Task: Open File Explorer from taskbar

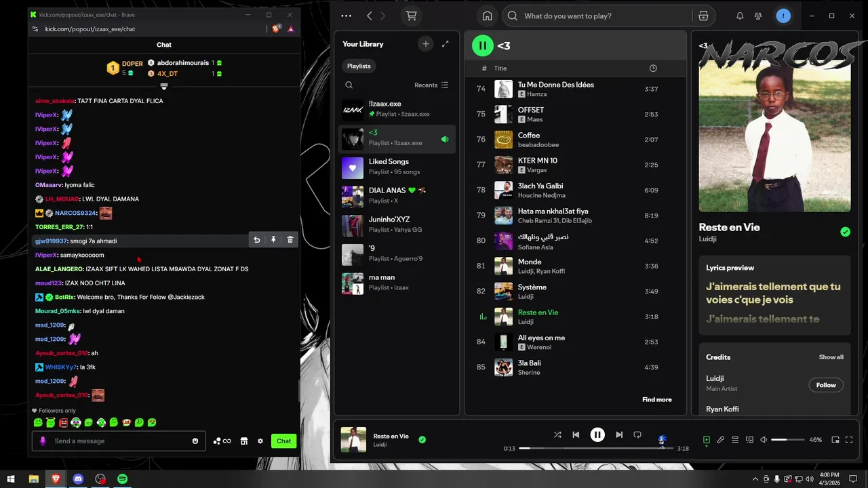Action: click(x=33, y=479)
